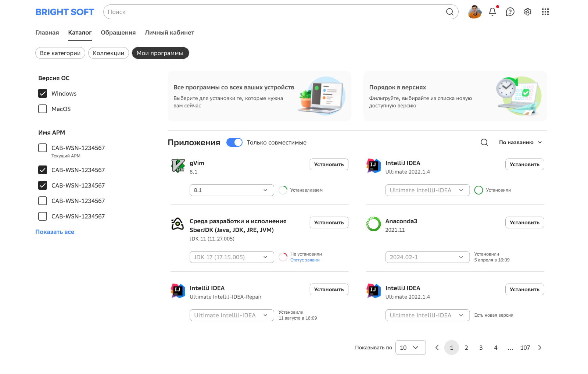The width and height of the screenshot is (588, 374).
Task: Open the help question mark icon
Action: (x=510, y=12)
